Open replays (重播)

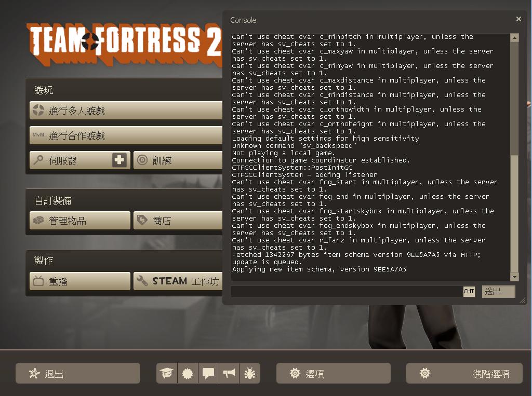(79, 281)
